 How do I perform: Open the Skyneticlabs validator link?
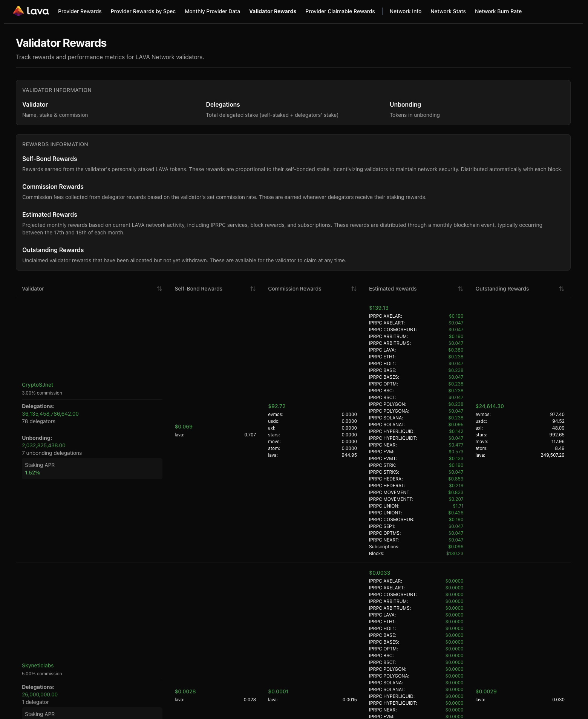[38, 665]
